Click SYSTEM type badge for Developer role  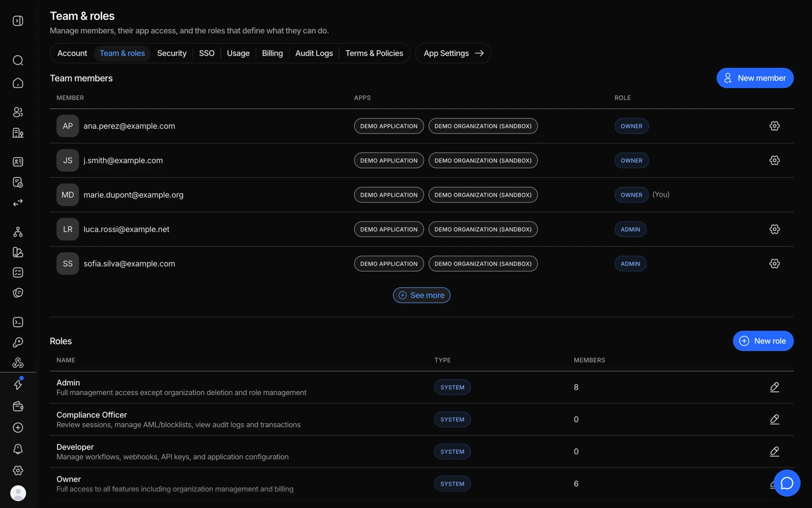(452, 452)
